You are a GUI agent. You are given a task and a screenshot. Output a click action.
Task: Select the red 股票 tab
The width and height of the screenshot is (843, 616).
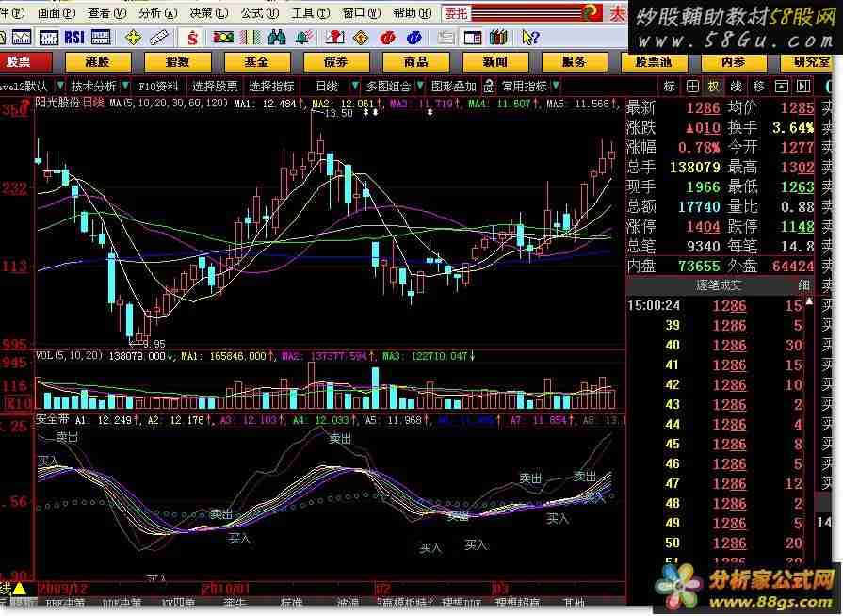[25, 62]
